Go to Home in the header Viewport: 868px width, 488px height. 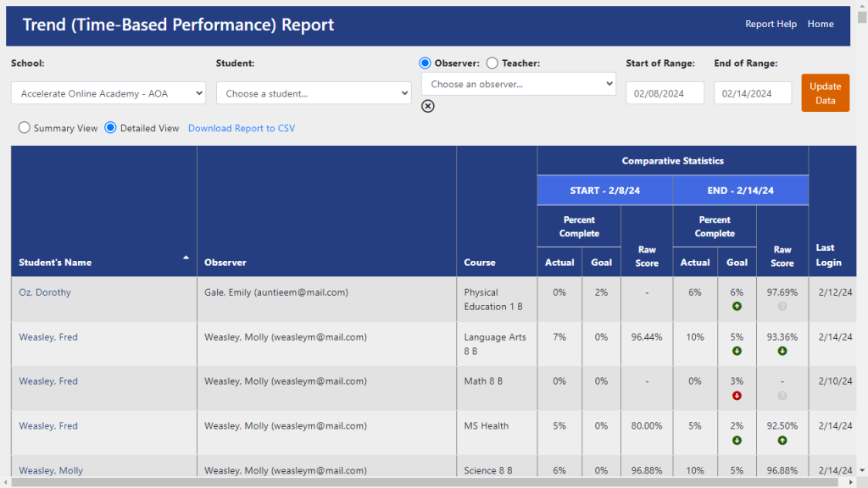(x=820, y=24)
